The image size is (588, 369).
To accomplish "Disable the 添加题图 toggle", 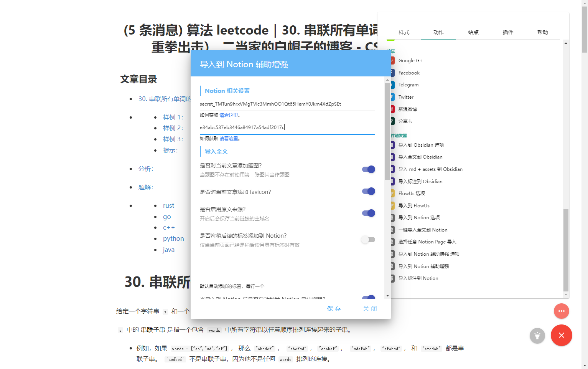I will 368,169.
